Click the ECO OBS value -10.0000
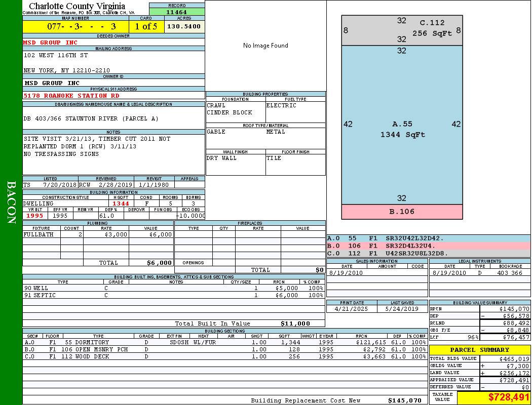Viewport: 532px width, 405px height. [191, 216]
